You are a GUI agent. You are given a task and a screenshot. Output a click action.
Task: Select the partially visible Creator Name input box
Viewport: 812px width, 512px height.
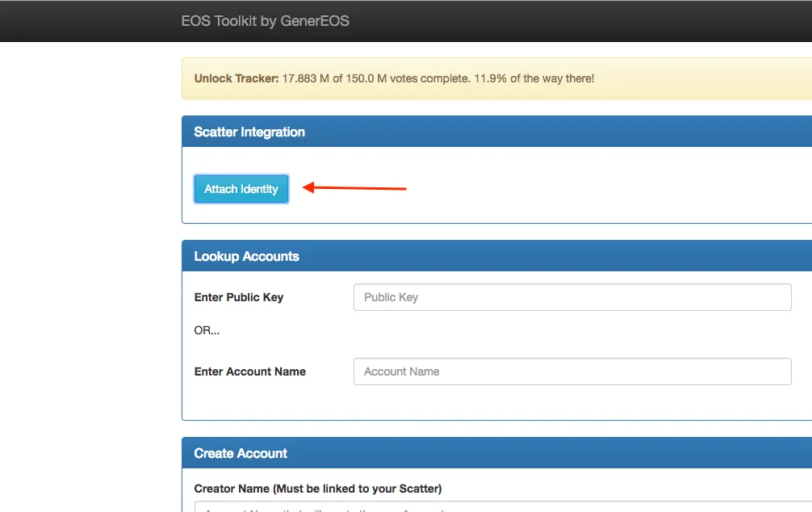pyautogui.click(x=503, y=507)
